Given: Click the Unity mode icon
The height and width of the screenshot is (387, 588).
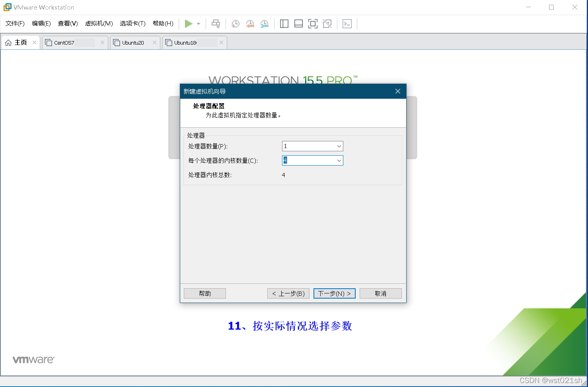Looking at the screenshot, I should tap(327, 24).
